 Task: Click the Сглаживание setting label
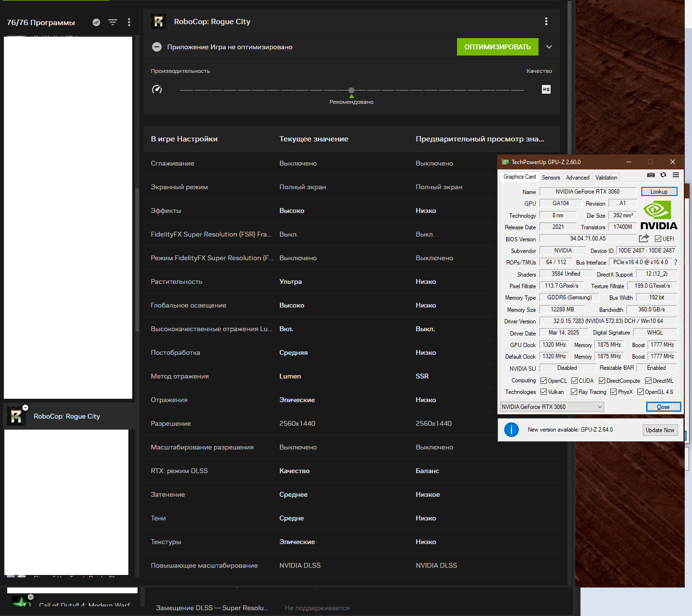coord(172,163)
